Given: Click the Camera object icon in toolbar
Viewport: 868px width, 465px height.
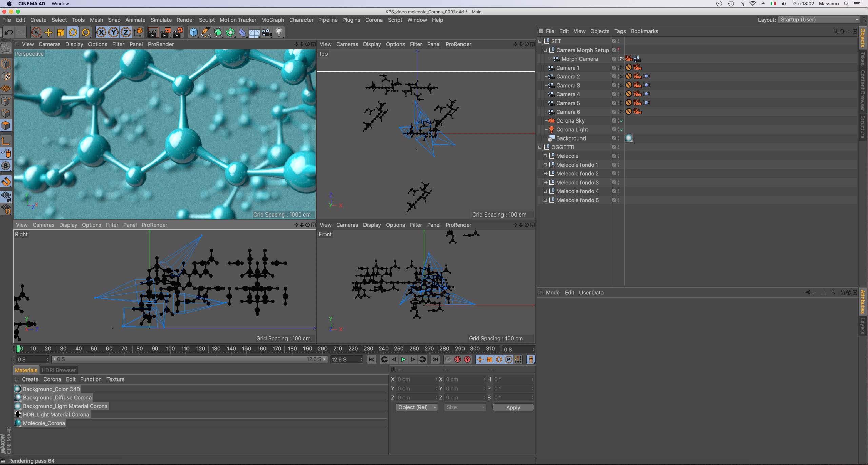Looking at the screenshot, I should click(267, 33).
